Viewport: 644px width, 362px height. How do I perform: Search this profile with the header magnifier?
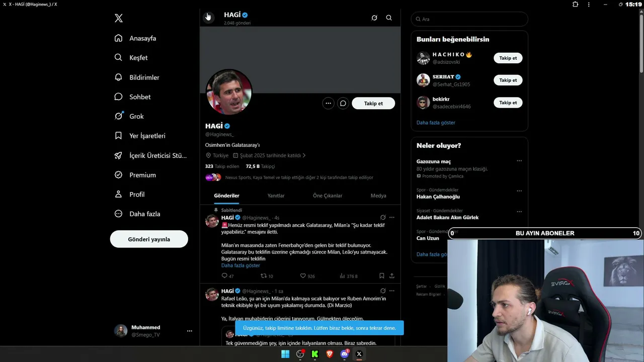[x=389, y=18]
